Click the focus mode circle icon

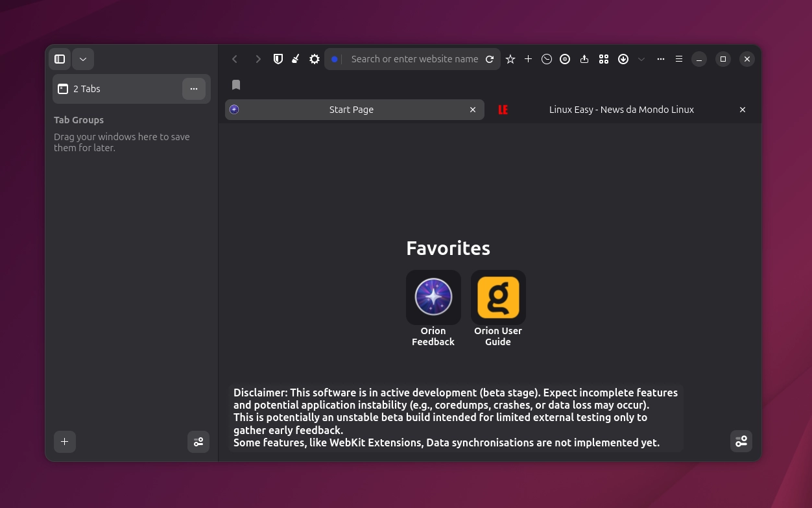[565, 58]
